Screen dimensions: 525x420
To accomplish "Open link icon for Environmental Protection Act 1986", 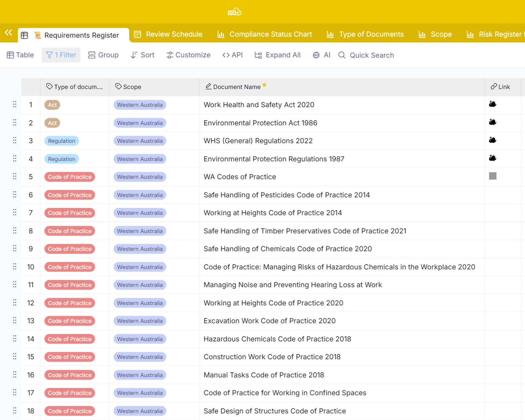I will click(x=492, y=122).
